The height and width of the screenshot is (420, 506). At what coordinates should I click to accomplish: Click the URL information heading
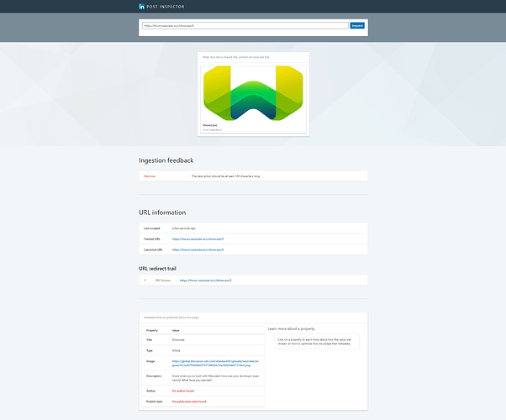pos(162,213)
